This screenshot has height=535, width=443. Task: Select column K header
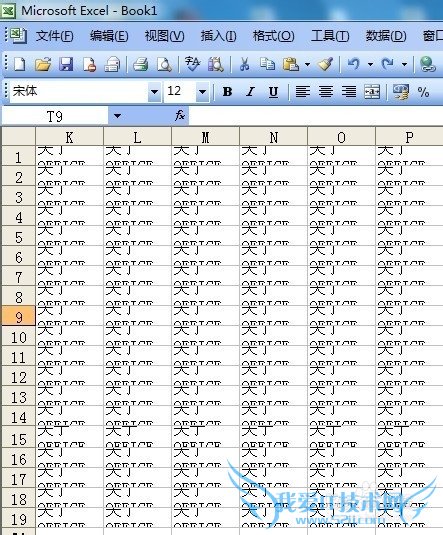click(69, 137)
